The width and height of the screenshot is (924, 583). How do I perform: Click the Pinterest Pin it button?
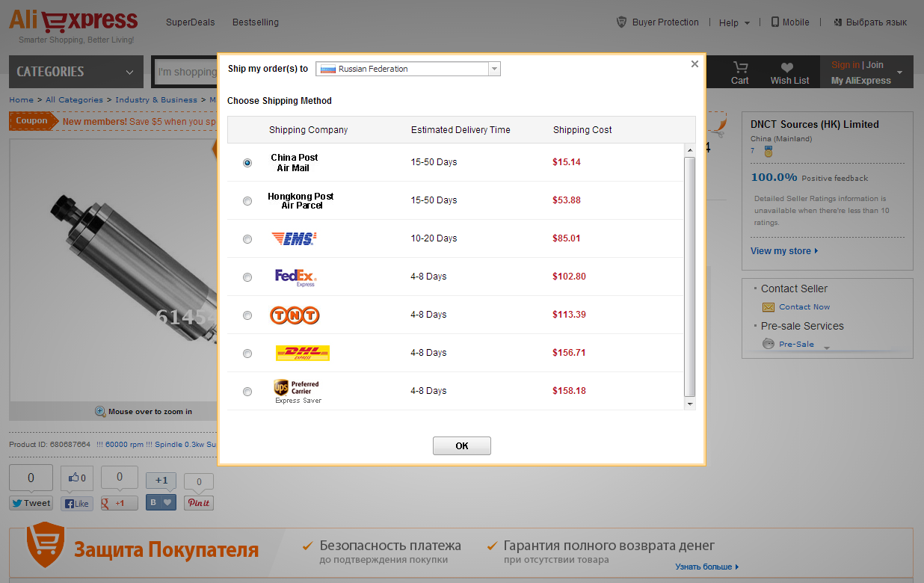coord(199,502)
